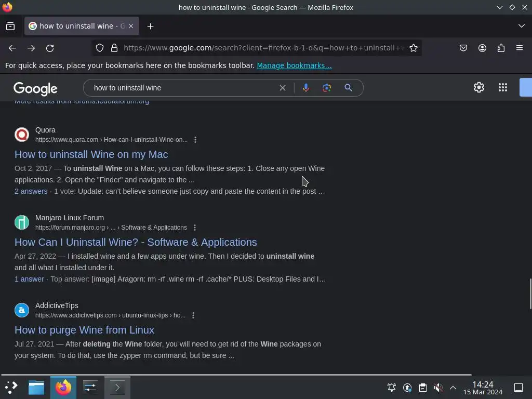Image resolution: width=532 pixels, height=399 pixels.
Task: Switch to Firefox in the taskbar
Action: click(63, 387)
